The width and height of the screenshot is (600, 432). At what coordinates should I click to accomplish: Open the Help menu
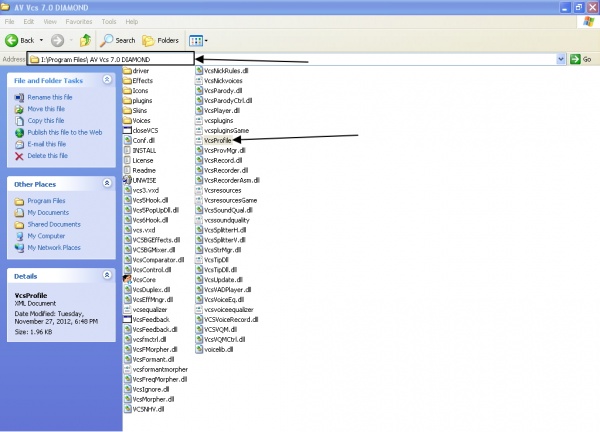click(x=132, y=21)
